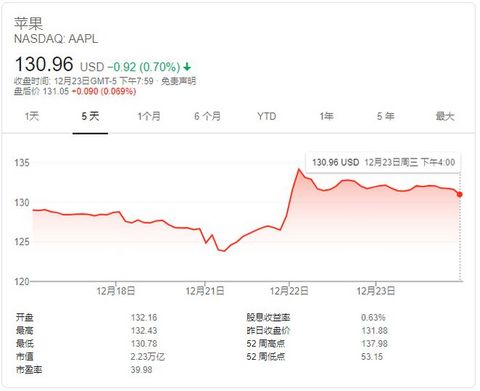Image resolution: width=480 pixels, height=391 pixels.
Task: Click the 苹果 company title
Action: pos(28,23)
